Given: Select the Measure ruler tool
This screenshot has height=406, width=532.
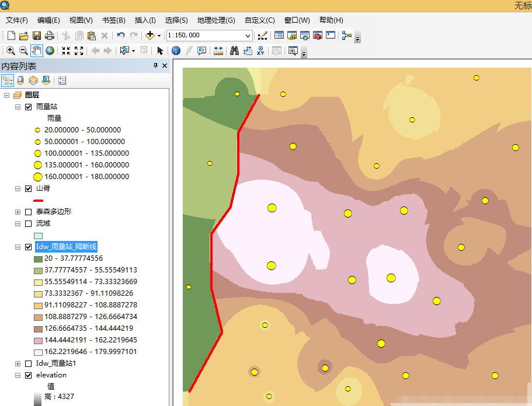Looking at the screenshot, I should [x=218, y=51].
